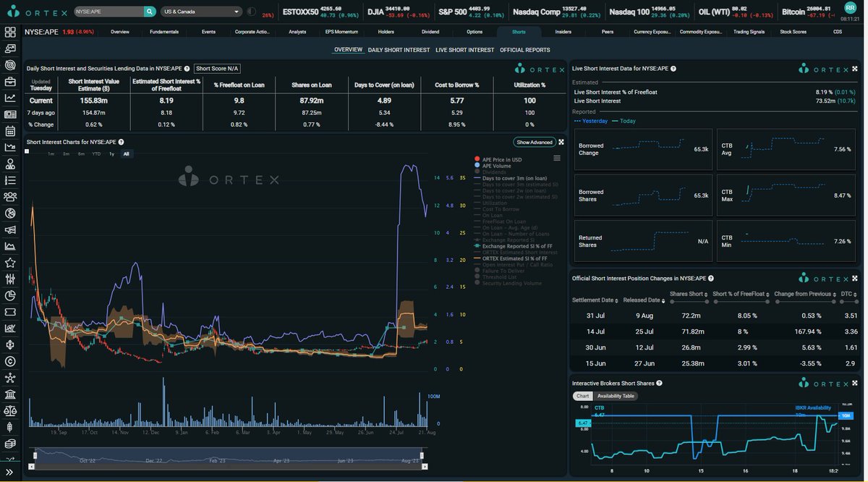Viewport: 868px width, 482px height.
Task: Enable the Utilization series in legend
Action: tap(491, 203)
